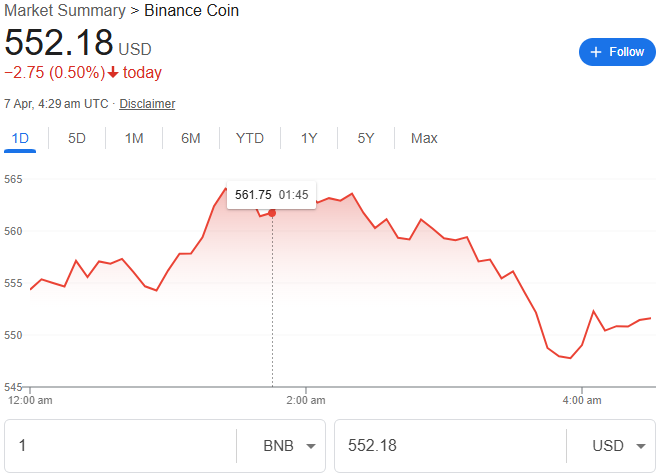The image size is (664, 476).
Task: Show the Max range chart
Action: click(424, 138)
